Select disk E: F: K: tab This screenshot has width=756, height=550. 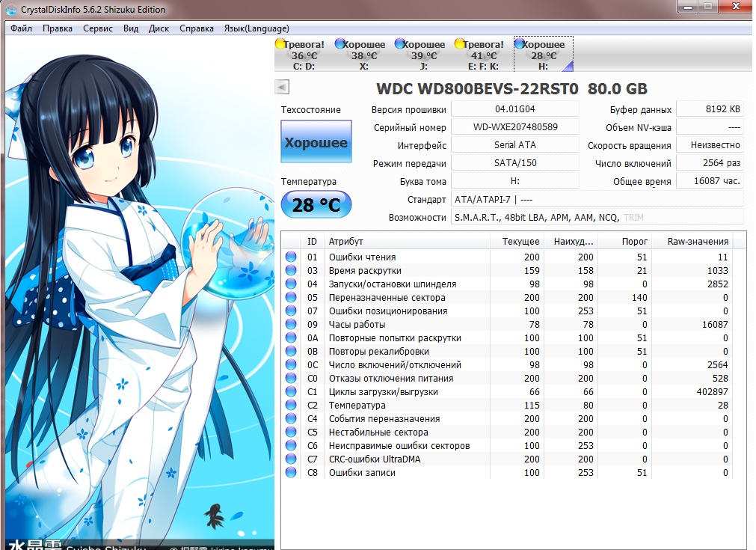click(x=483, y=55)
